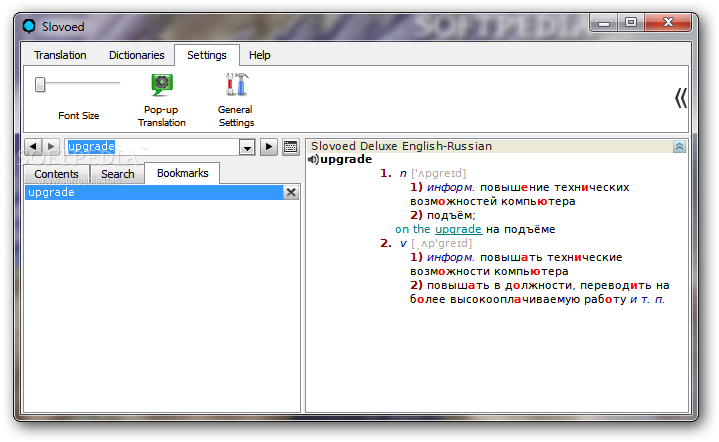Viewport: 719px width, 442px height.
Task: Collapse the ribbon with double chevron
Action: 680,98
